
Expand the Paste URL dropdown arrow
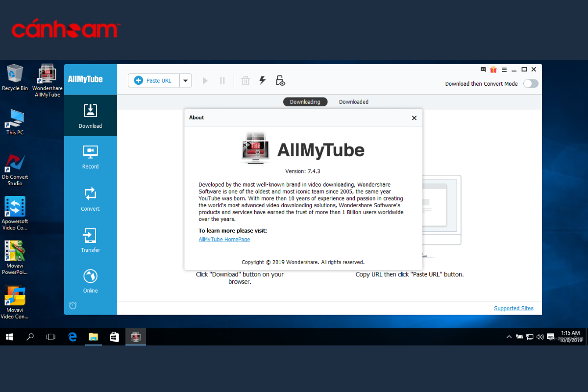(186, 80)
